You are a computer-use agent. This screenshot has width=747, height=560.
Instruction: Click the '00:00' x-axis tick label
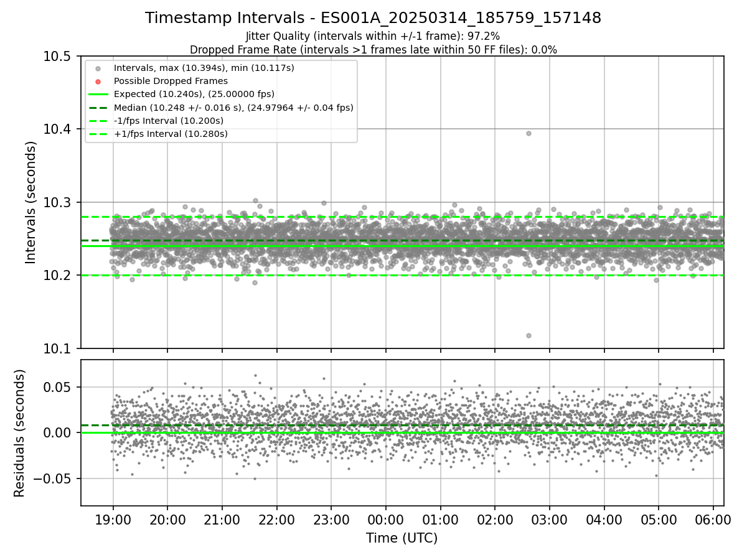tap(386, 519)
